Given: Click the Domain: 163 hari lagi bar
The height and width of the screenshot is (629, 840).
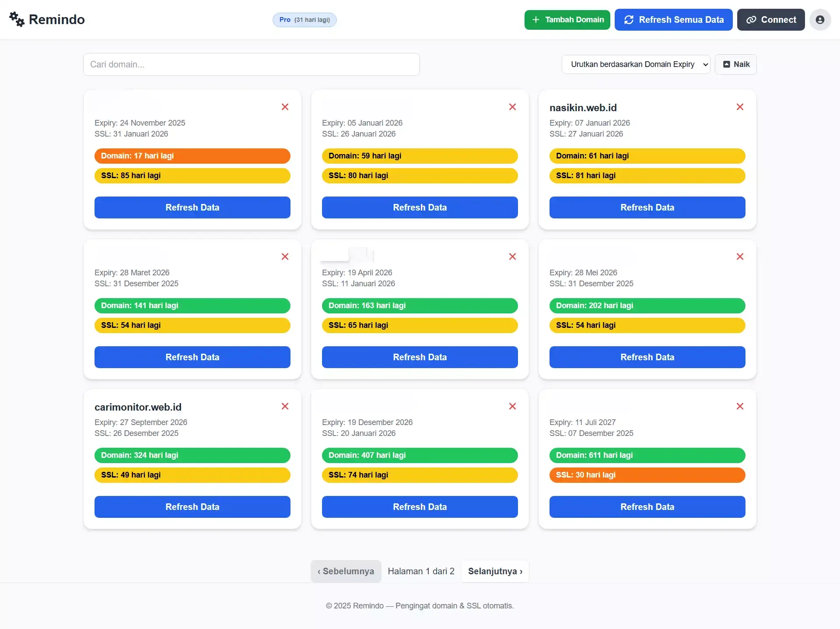Looking at the screenshot, I should [x=420, y=306].
